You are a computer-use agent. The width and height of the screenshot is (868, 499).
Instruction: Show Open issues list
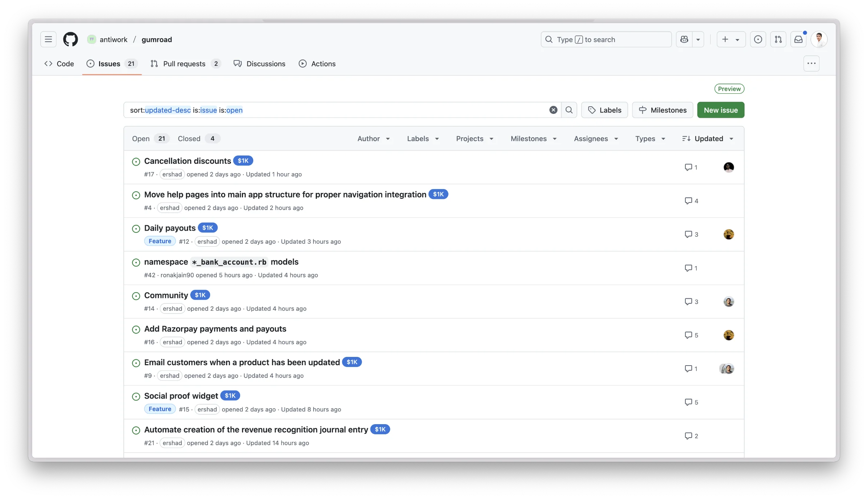click(x=150, y=138)
